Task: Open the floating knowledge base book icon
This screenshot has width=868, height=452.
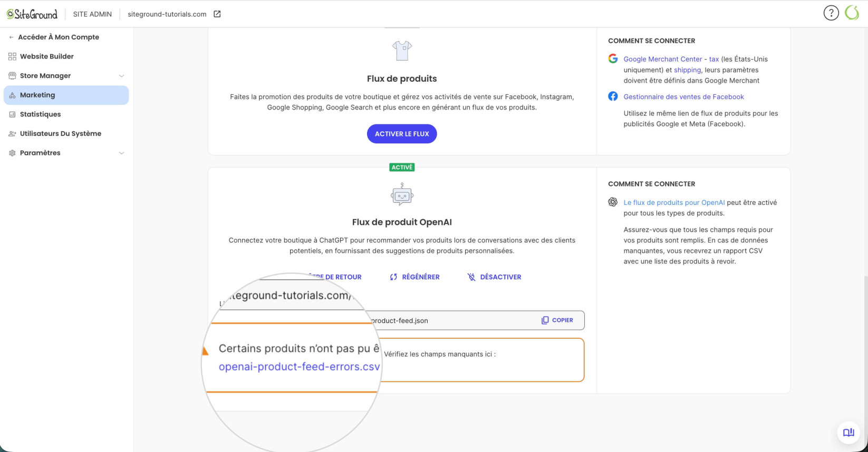Action: tap(848, 433)
